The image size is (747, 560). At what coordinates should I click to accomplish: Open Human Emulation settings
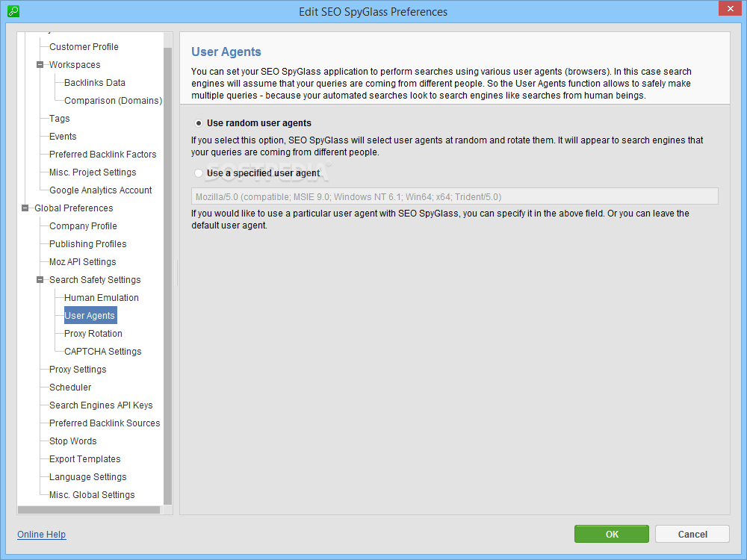(x=102, y=298)
